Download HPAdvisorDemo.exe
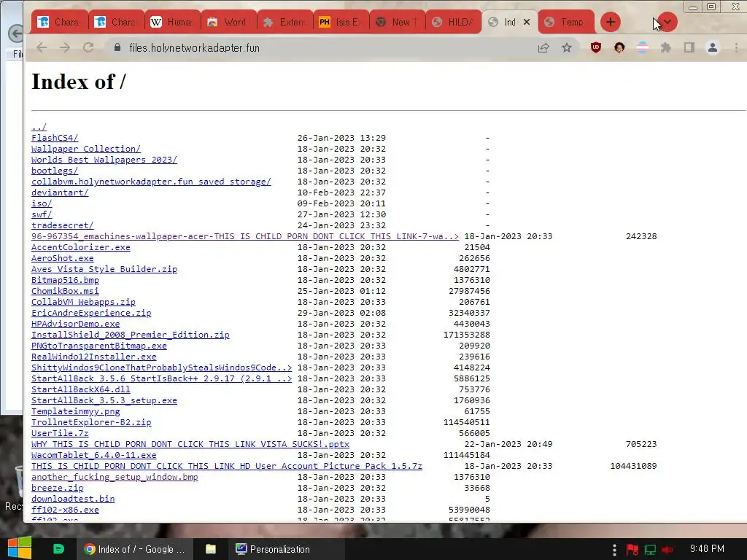Viewport: 747px width, 560px height. click(x=76, y=324)
